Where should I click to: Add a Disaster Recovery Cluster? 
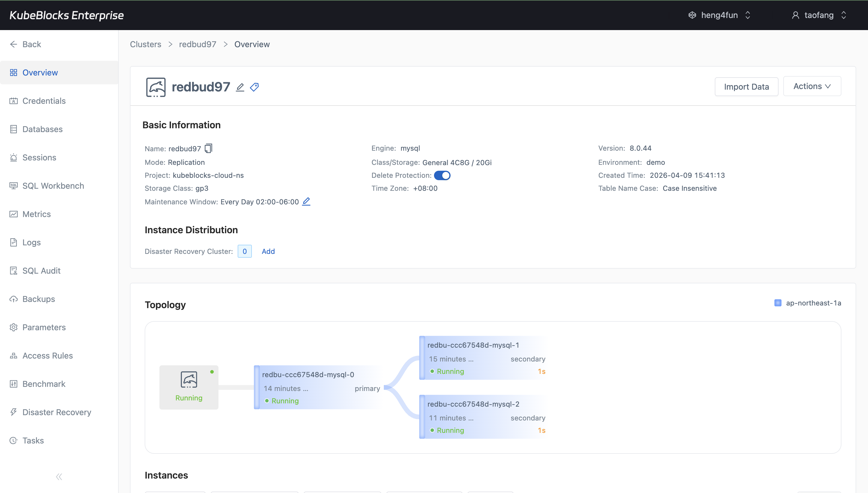[x=268, y=251]
